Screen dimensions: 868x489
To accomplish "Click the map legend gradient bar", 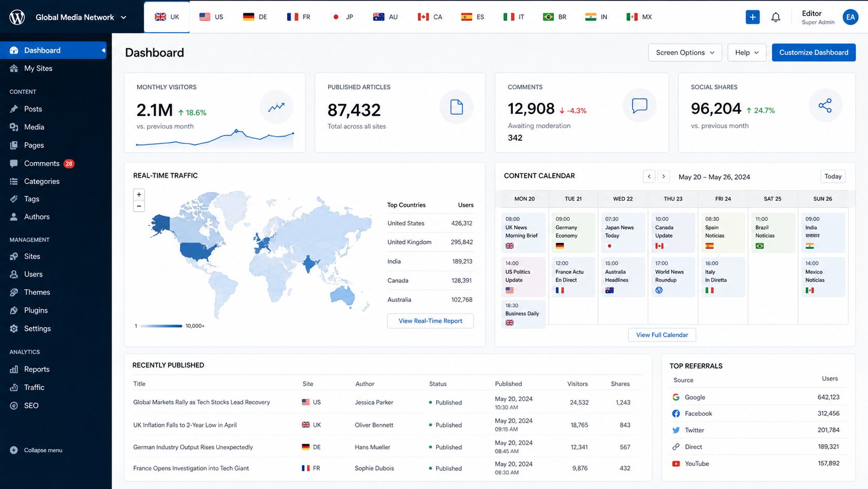I will point(161,326).
